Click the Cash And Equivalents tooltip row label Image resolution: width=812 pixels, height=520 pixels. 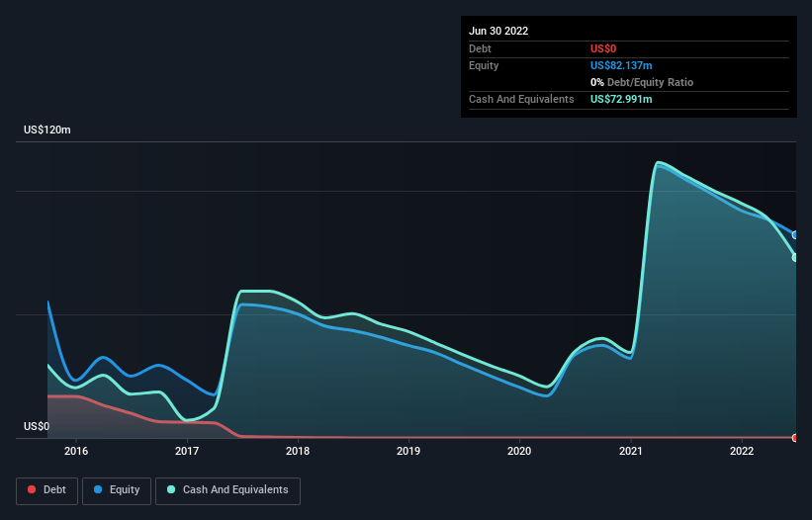(x=521, y=99)
